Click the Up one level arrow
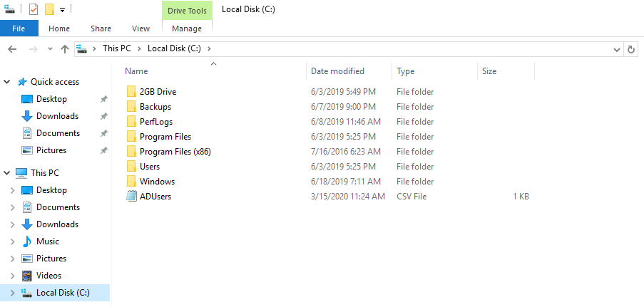This screenshot has height=307, width=644. coord(65,49)
